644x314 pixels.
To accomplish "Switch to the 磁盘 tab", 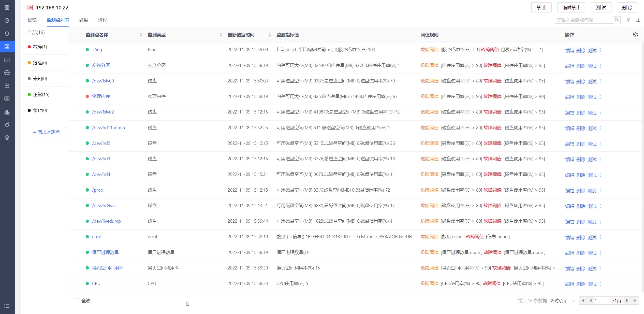I will point(83,20).
